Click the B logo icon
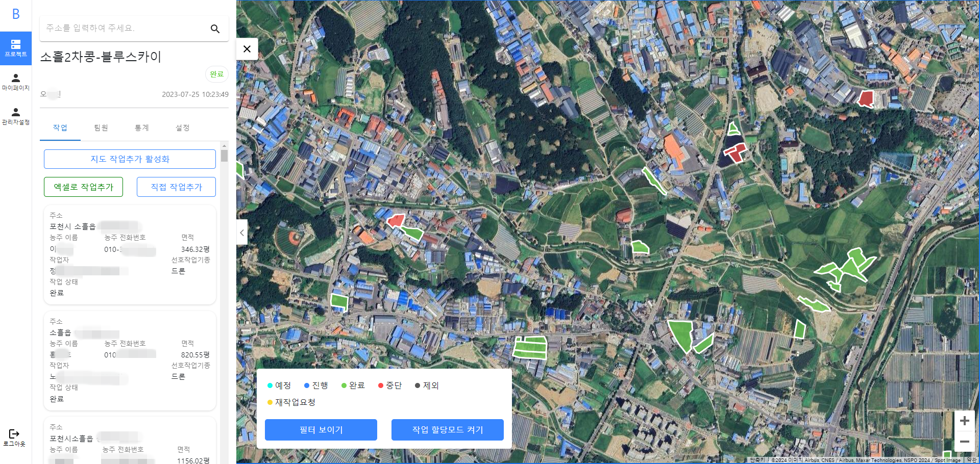Screen dimensions: 980x464 (x=16, y=14)
